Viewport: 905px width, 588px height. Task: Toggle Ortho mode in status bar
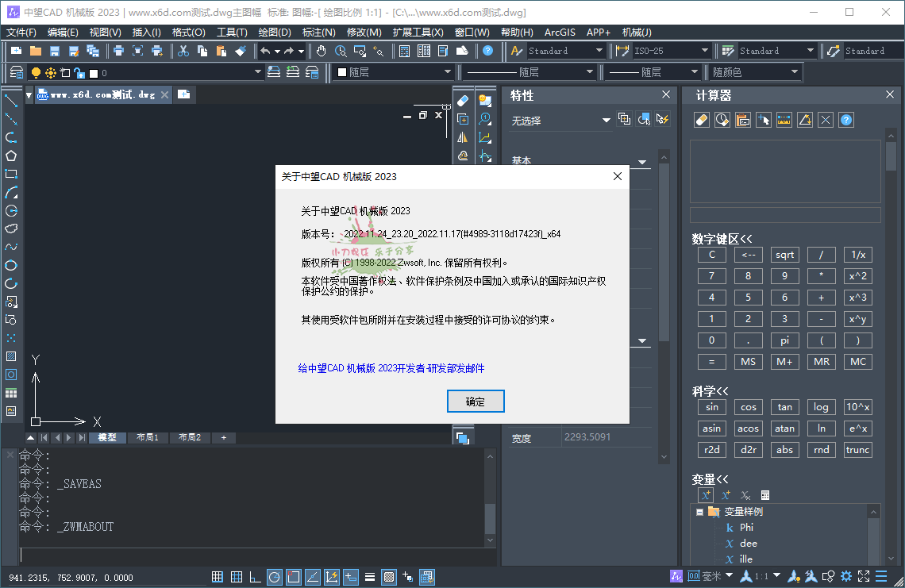[x=255, y=577]
